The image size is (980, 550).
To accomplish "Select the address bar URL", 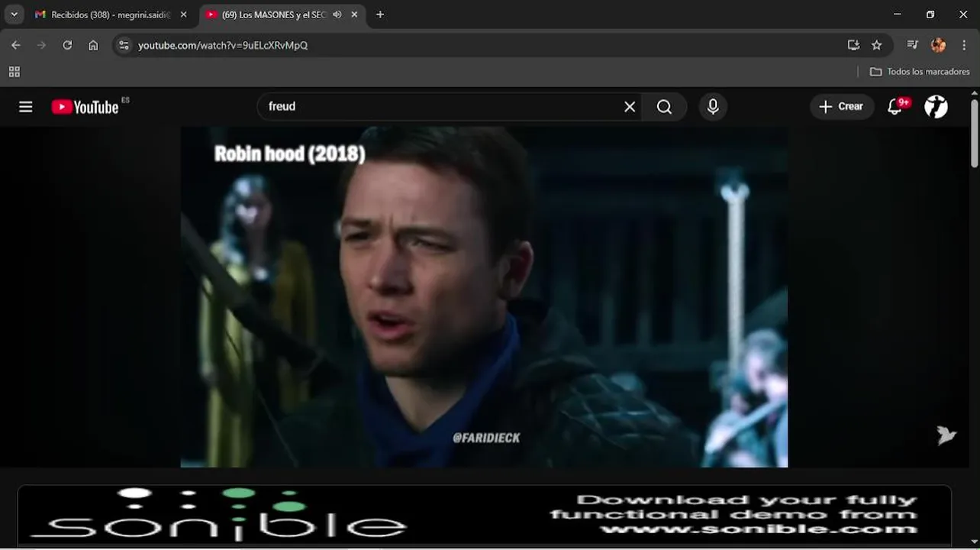I will click(x=223, y=45).
